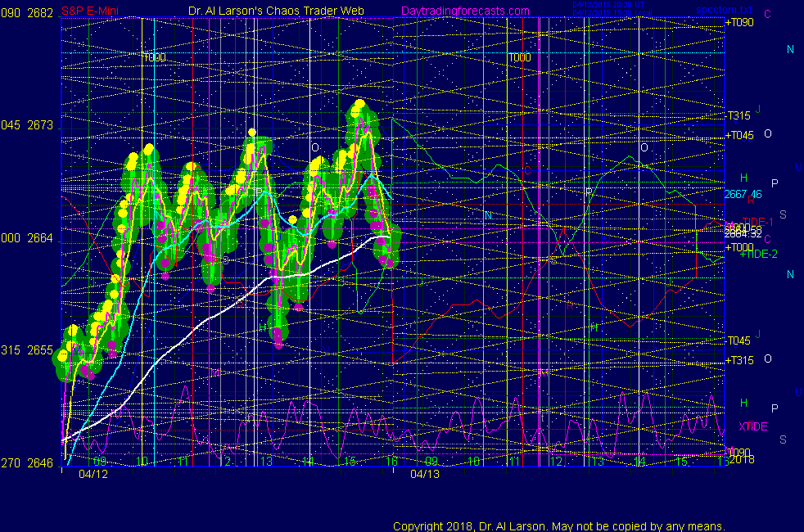Click the 000 2664 price axis label

coord(27,238)
